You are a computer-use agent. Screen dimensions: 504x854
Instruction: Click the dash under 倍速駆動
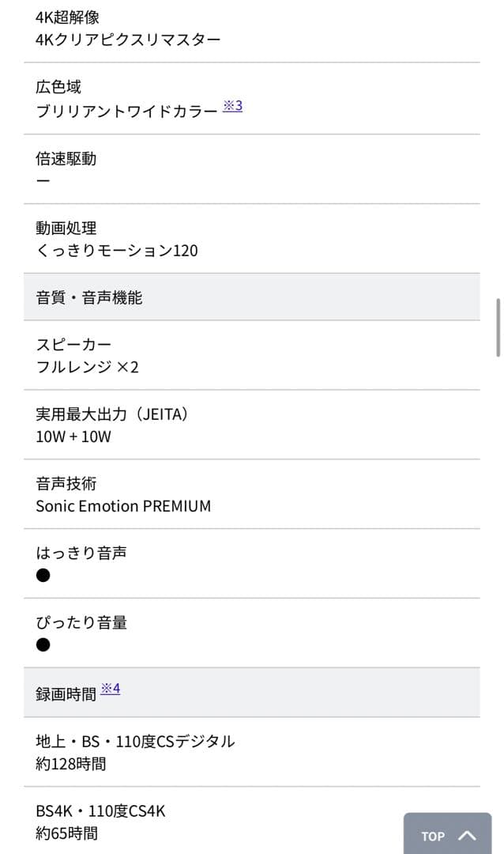43,181
